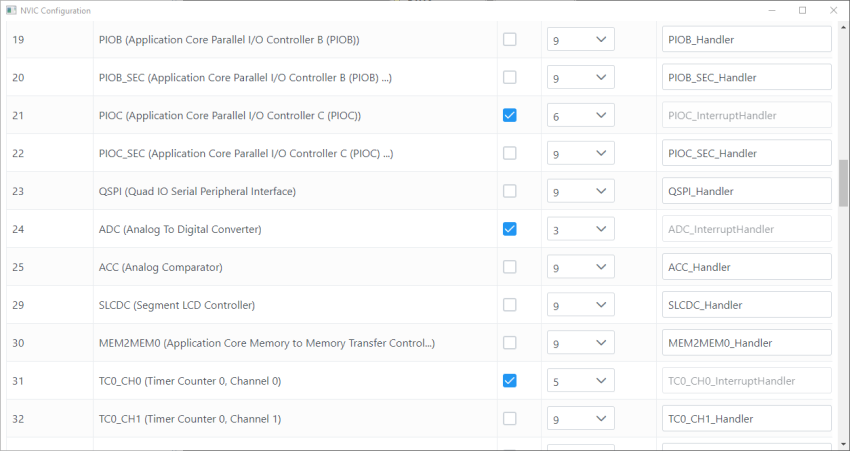
Task: Click the ACC_Handler input field
Action: (x=746, y=267)
